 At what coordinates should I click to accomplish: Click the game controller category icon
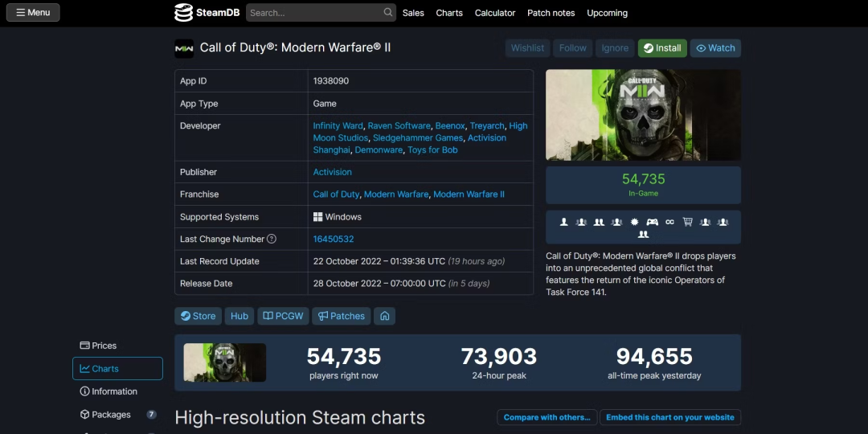652,222
